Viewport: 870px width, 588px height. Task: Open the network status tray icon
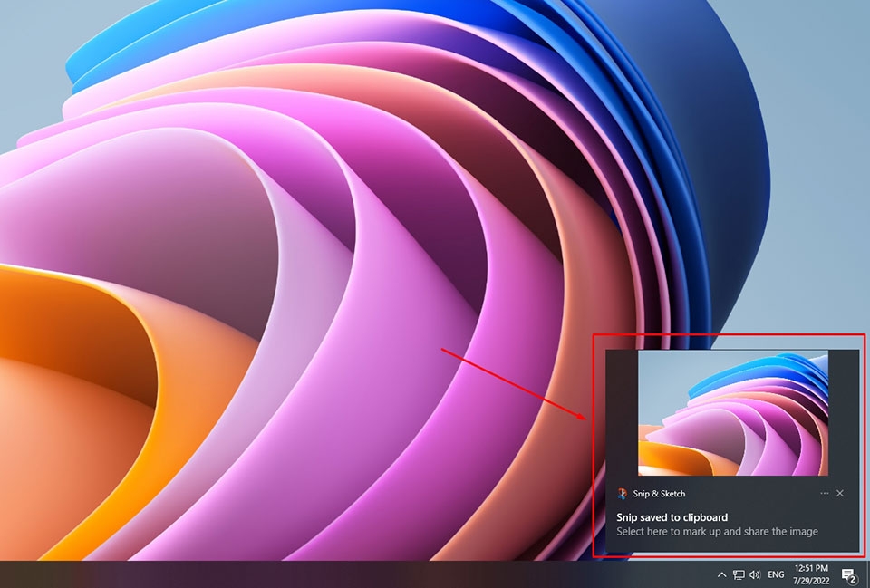(x=739, y=574)
